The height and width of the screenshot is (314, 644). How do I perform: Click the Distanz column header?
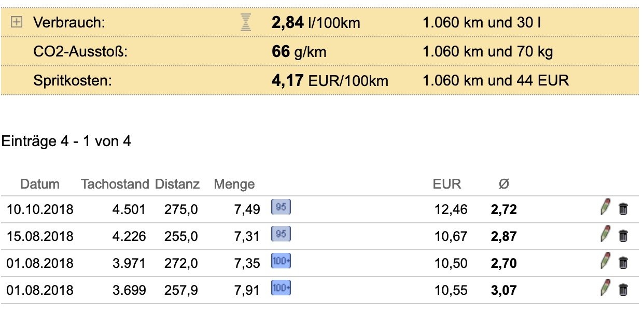[178, 184]
